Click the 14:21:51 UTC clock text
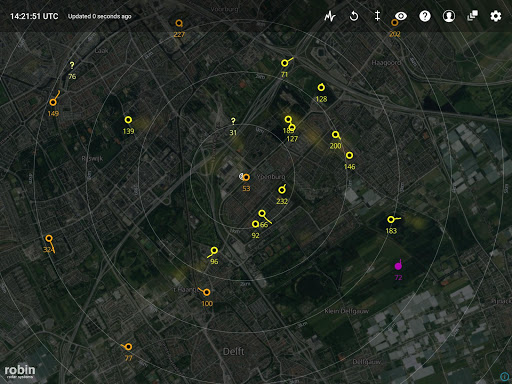The width and height of the screenshot is (512, 384). (34, 16)
